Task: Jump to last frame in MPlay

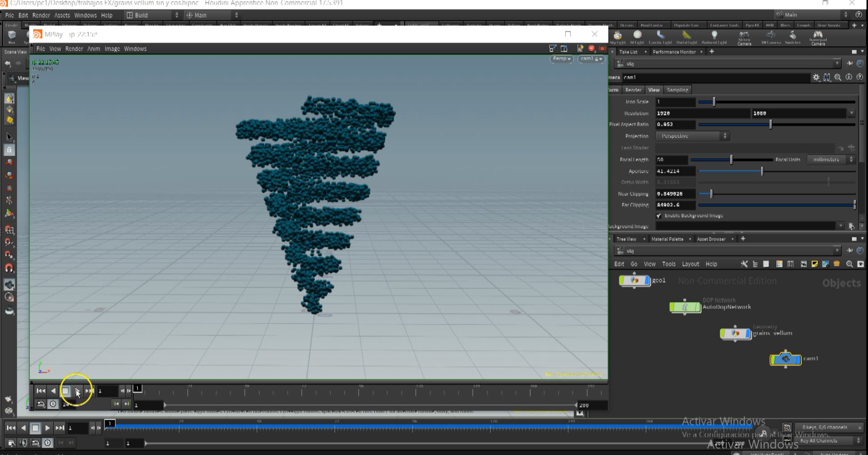Action: point(89,391)
